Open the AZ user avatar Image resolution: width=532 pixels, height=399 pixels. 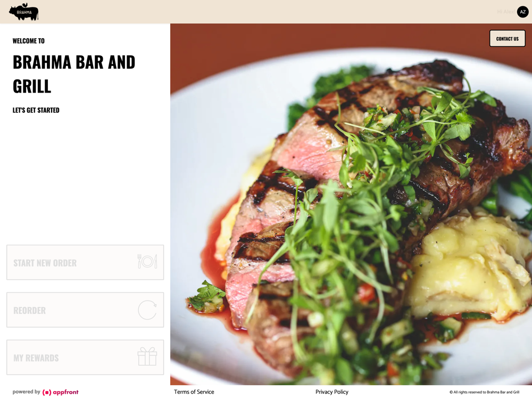tap(522, 12)
